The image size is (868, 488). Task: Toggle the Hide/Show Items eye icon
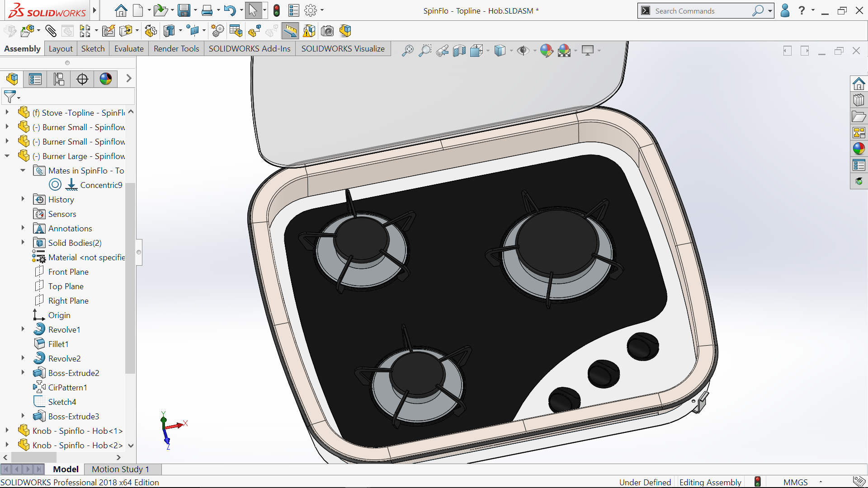pyautogui.click(x=523, y=51)
